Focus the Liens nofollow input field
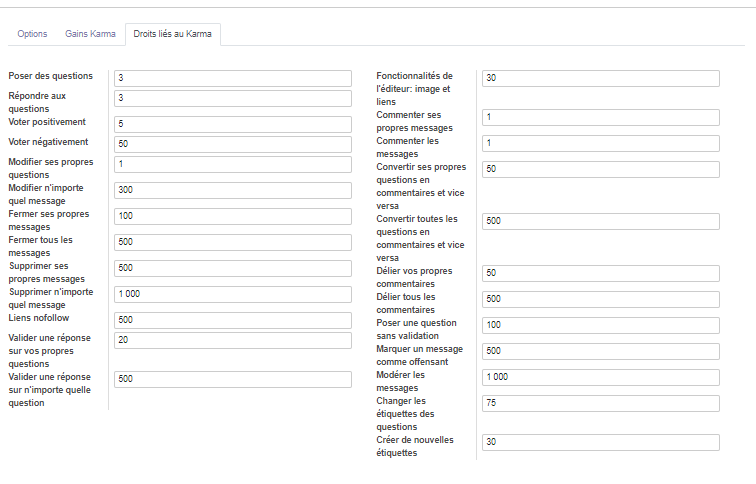This screenshot has width=756, height=484. [232, 320]
